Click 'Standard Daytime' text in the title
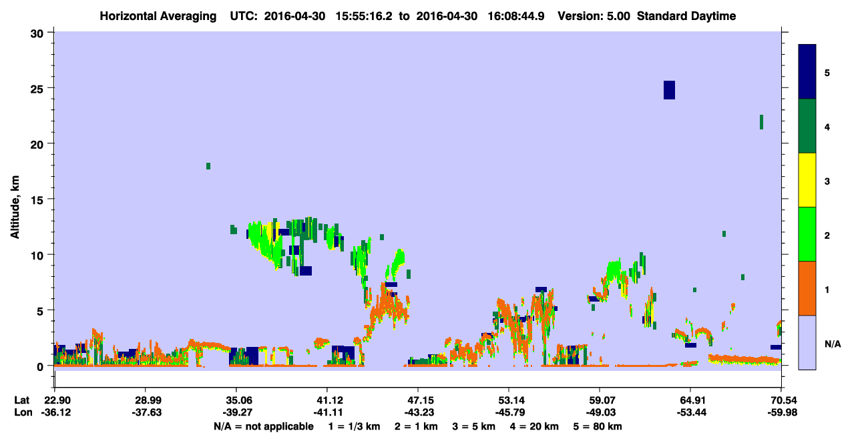Viewport: 868px width, 445px height. point(686,16)
